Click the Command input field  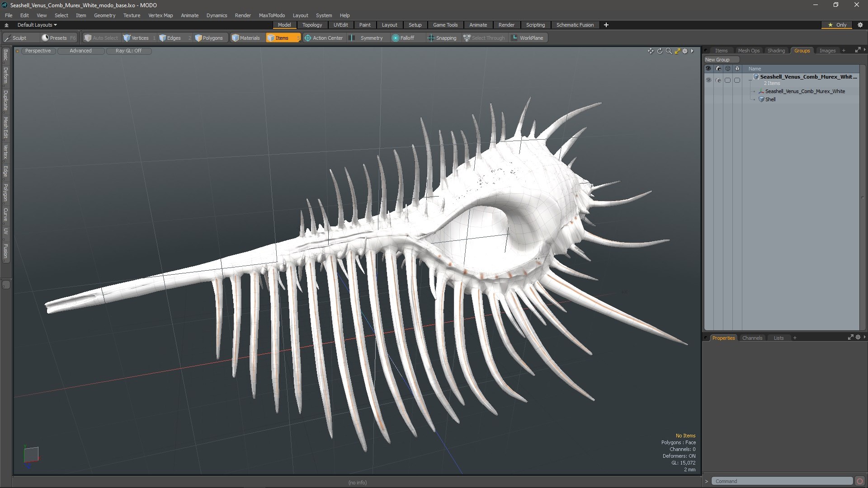(x=782, y=481)
